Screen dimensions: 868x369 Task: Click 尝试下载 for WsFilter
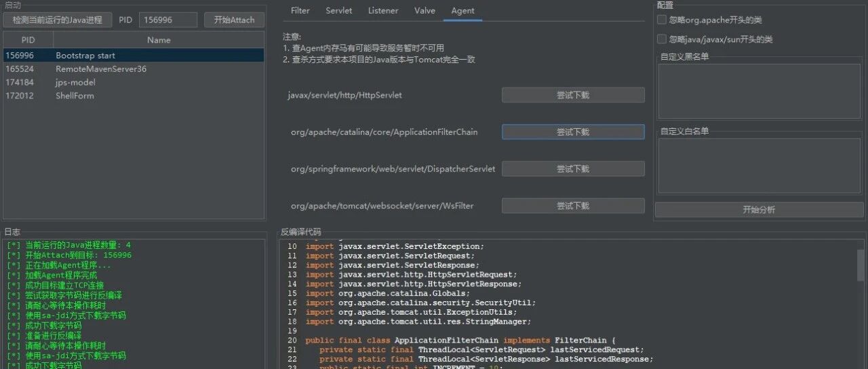[x=573, y=206]
